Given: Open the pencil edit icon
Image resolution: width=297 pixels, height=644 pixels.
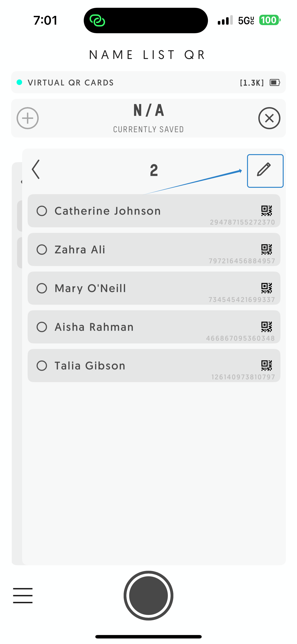Looking at the screenshot, I should click(x=264, y=170).
